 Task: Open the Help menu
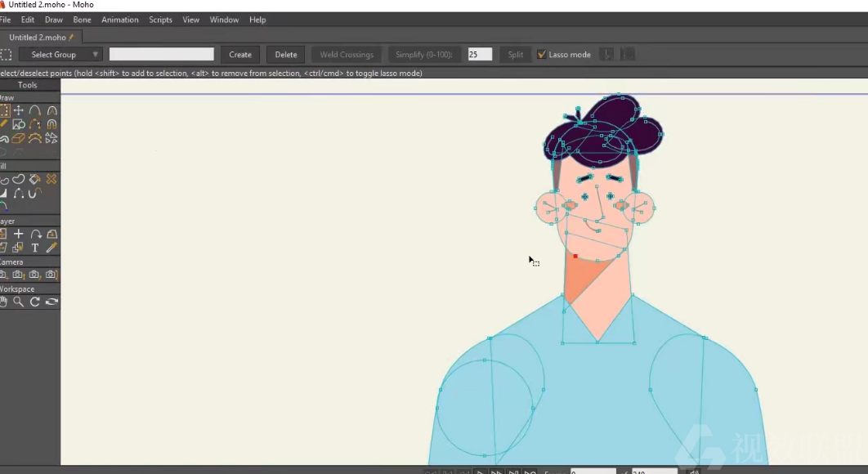coord(257,20)
